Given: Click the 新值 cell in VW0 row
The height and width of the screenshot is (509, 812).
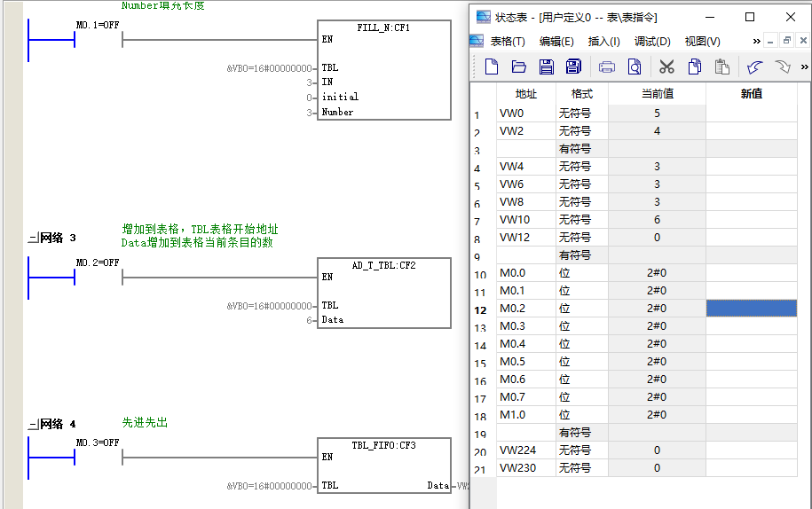Looking at the screenshot, I should pos(752,114).
